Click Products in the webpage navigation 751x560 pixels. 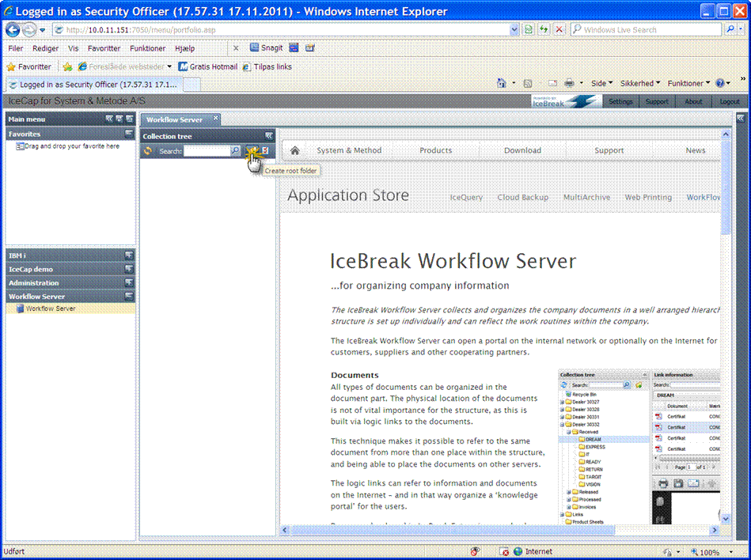(435, 150)
